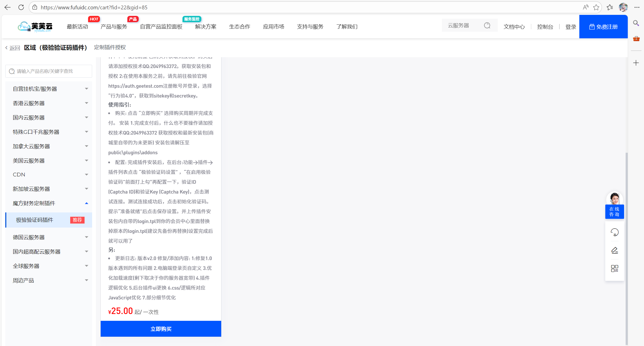
Task: Select the 定制插件授权 tab
Action: click(110, 47)
